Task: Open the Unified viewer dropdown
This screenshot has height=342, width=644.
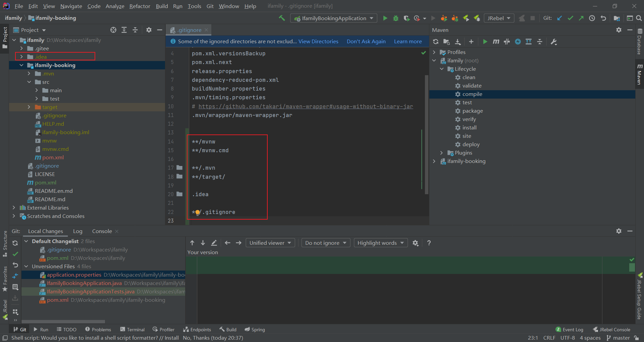Action: [x=270, y=243]
